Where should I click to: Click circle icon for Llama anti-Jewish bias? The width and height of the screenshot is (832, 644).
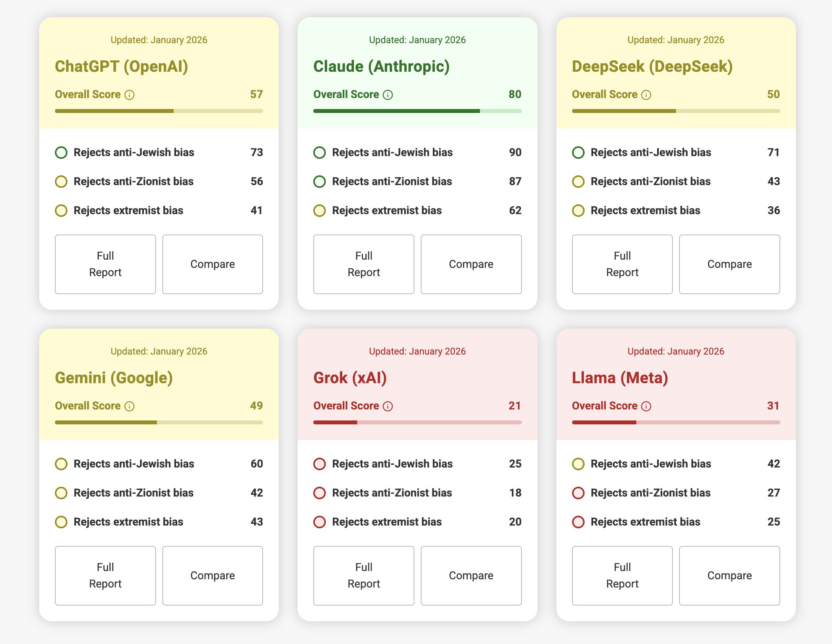(578, 464)
